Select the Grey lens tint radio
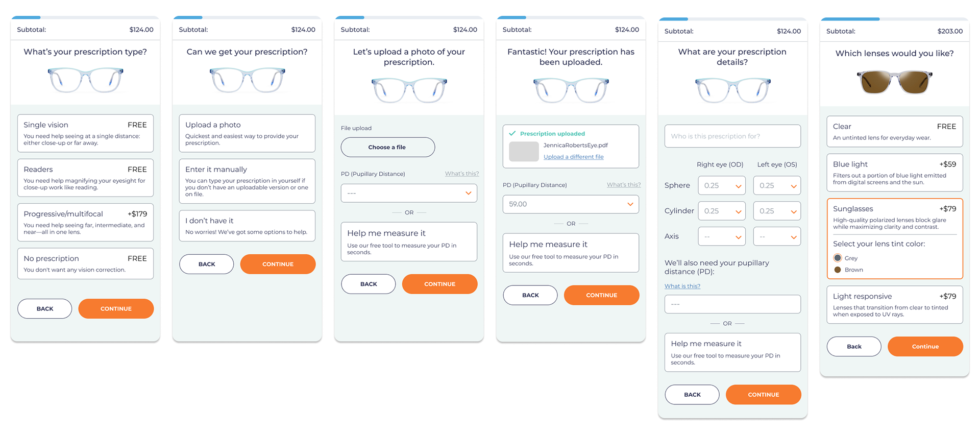Image resolution: width=980 pixels, height=434 pixels. (838, 258)
